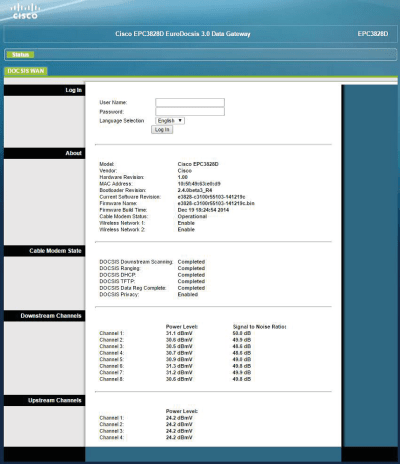Click the 'Completed' value for DOCSIS TFTP
Viewport: 400px width, 464px height.
[x=191, y=281]
